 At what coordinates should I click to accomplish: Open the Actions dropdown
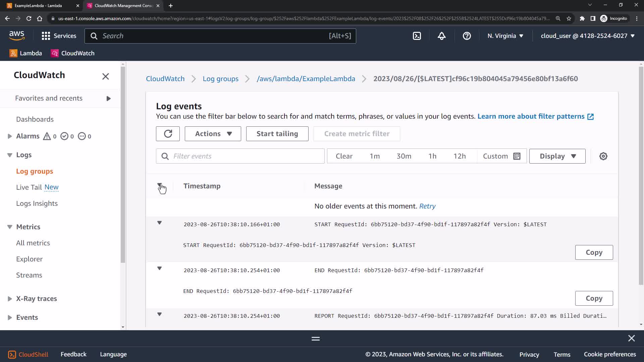213,134
